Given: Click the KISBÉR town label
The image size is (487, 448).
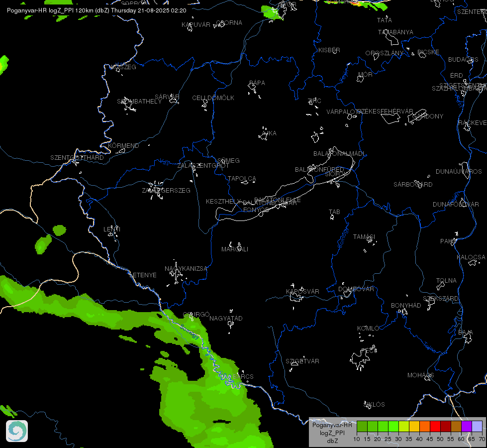Looking at the screenshot, I should [329, 50].
